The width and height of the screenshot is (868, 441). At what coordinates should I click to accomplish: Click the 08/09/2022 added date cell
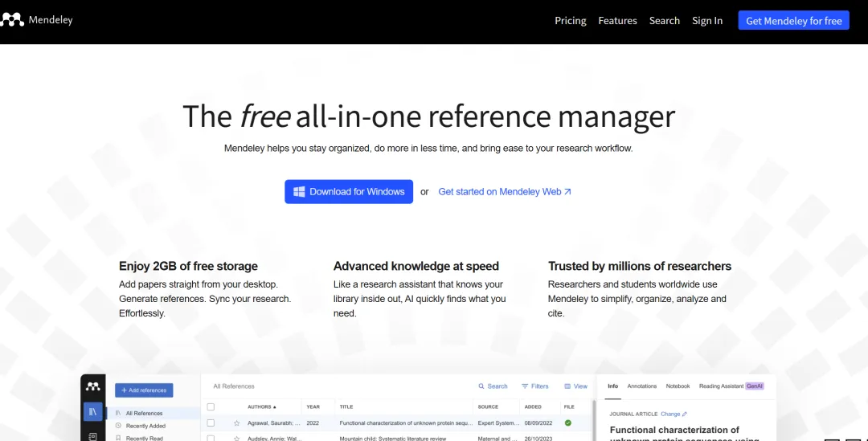point(539,423)
